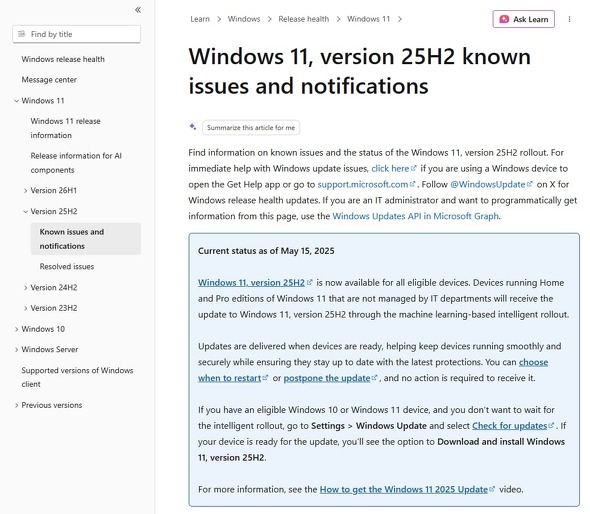
Task: Click the sparkle icon beside Summarize button
Action: pos(193,127)
